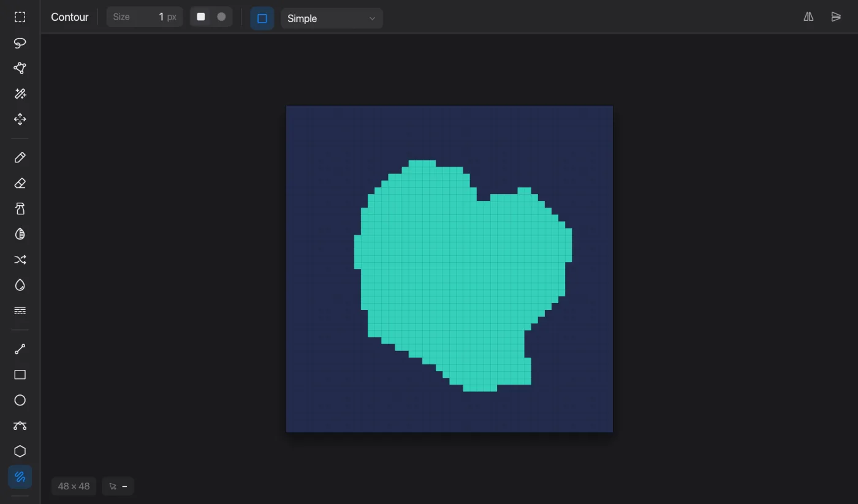Select the bezier curve tool

coord(20,426)
